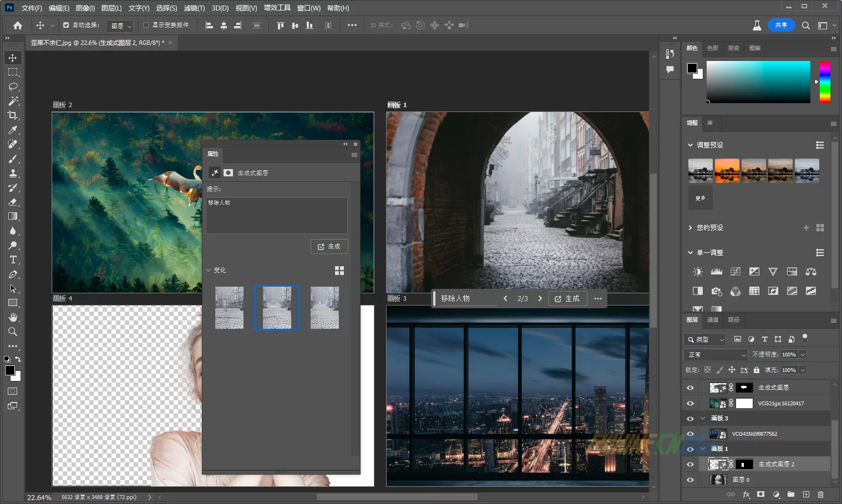This screenshot has width=842, height=504.
Task: Click the Brightness/Contrast adjustment icon
Action: point(698,272)
